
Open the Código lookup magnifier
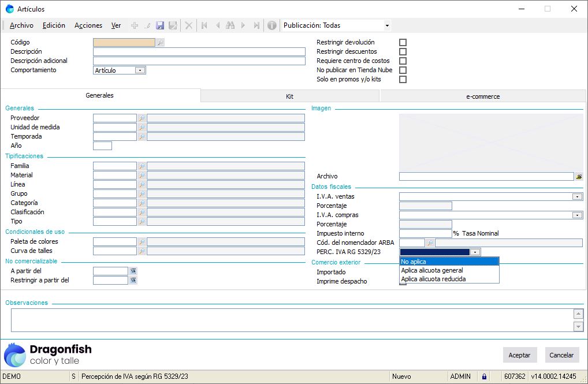pyautogui.click(x=160, y=42)
